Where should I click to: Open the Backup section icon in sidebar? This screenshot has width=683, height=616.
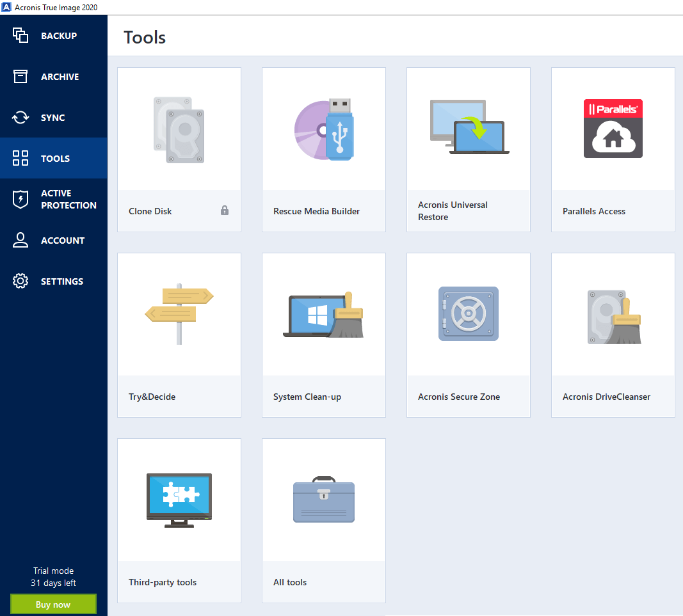[x=20, y=35]
